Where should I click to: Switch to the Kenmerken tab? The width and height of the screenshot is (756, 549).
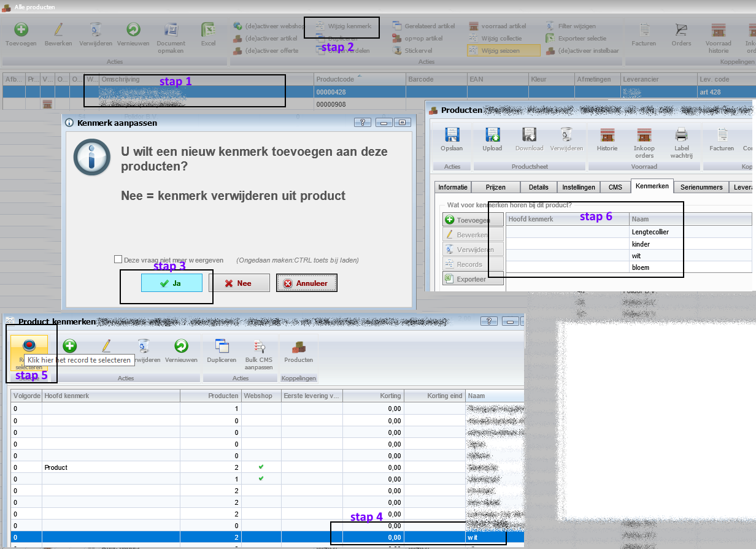[x=652, y=186]
